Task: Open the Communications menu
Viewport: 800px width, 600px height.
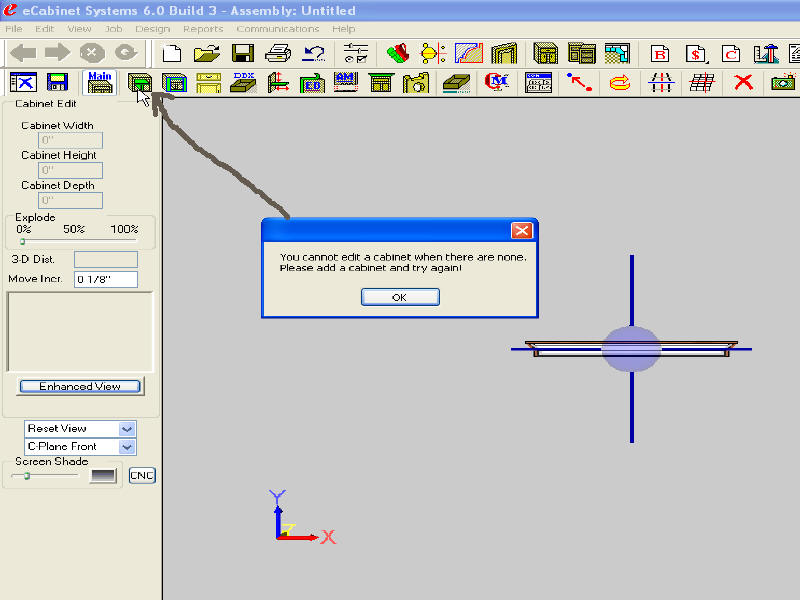Action: click(x=278, y=29)
